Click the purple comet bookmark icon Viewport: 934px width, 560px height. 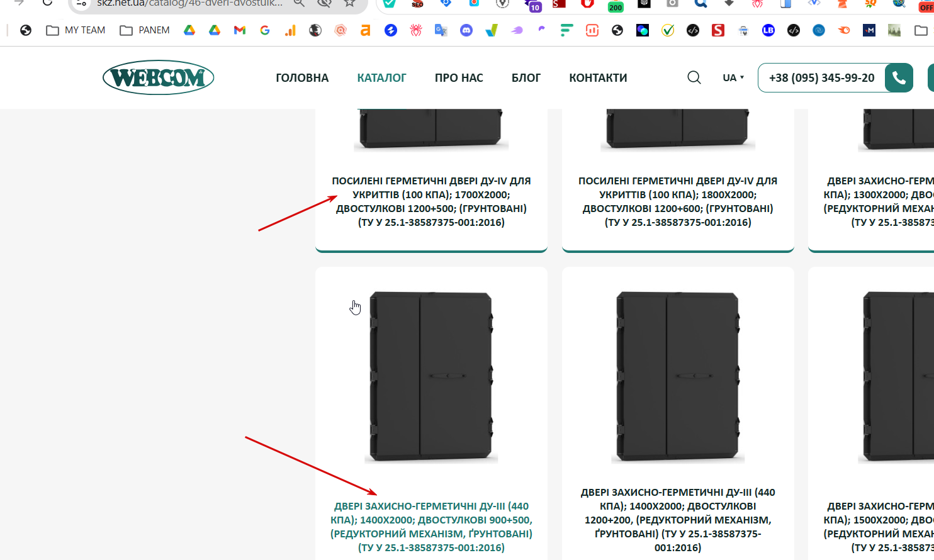pos(517,30)
